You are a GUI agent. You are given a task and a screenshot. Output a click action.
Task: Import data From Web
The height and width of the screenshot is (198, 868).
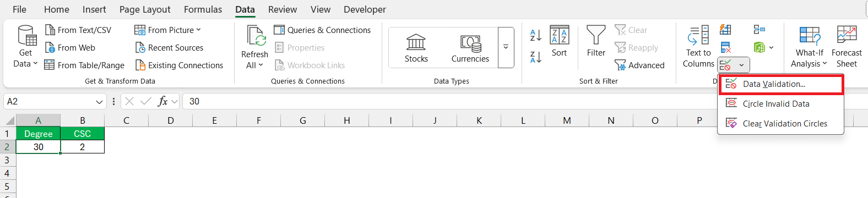[x=70, y=48]
